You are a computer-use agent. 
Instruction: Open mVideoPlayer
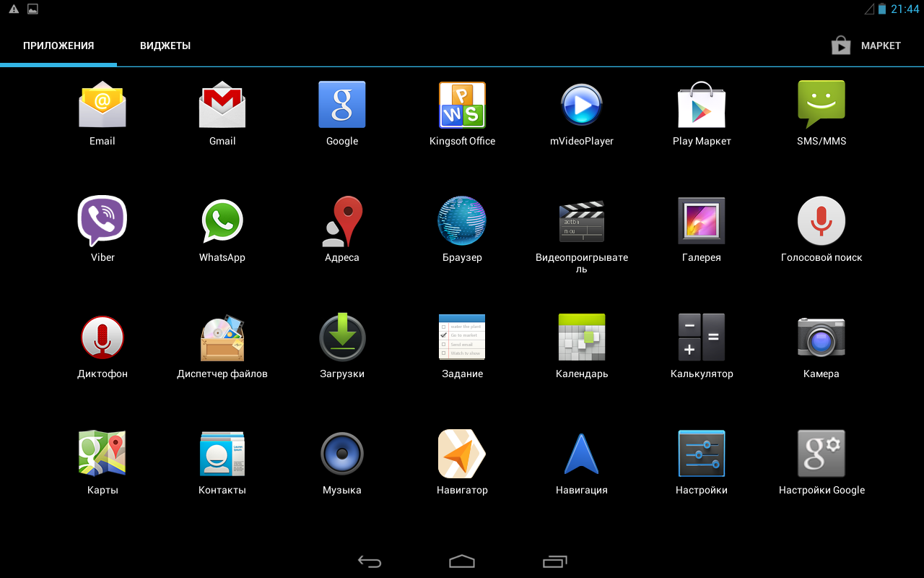click(582, 105)
